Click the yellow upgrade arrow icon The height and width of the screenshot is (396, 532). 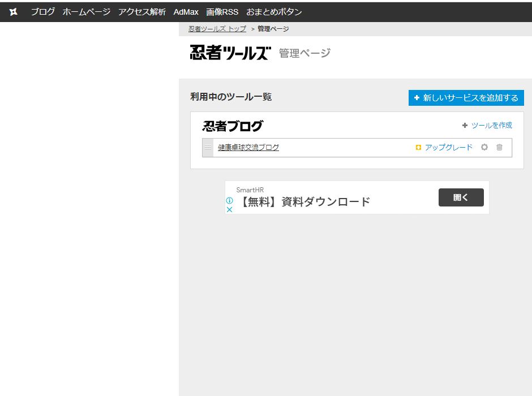(x=418, y=148)
